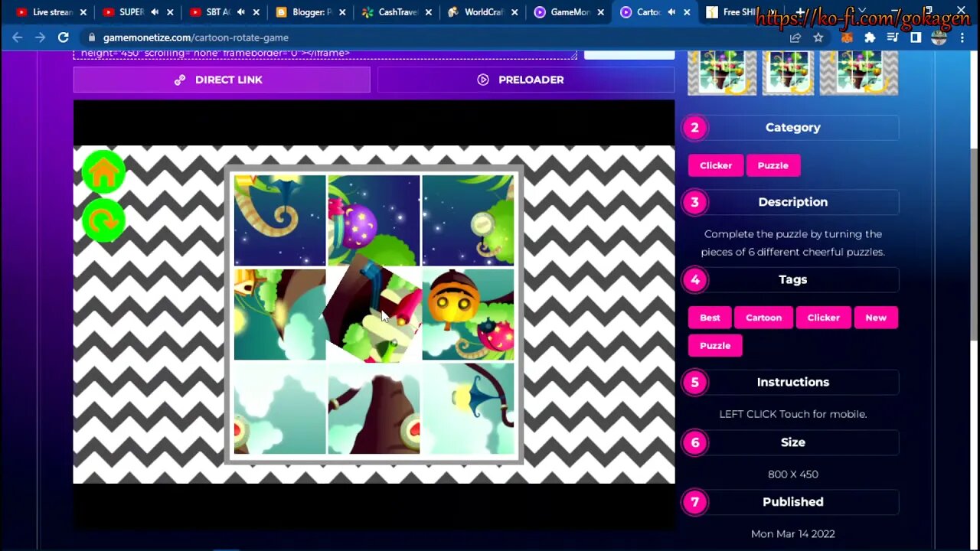The height and width of the screenshot is (551, 980).
Task: Open the Chrome profile avatar
Action: point(939,37)
